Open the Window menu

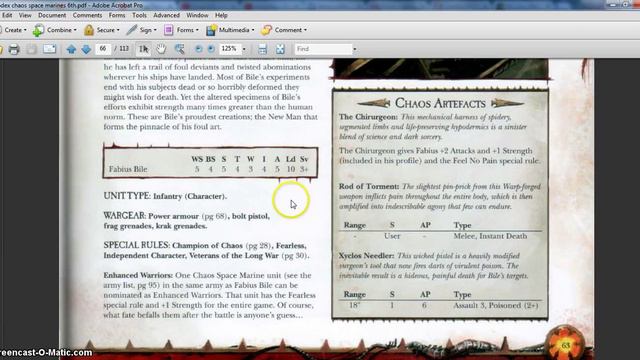pyautogui.click(x=197, y=16)
